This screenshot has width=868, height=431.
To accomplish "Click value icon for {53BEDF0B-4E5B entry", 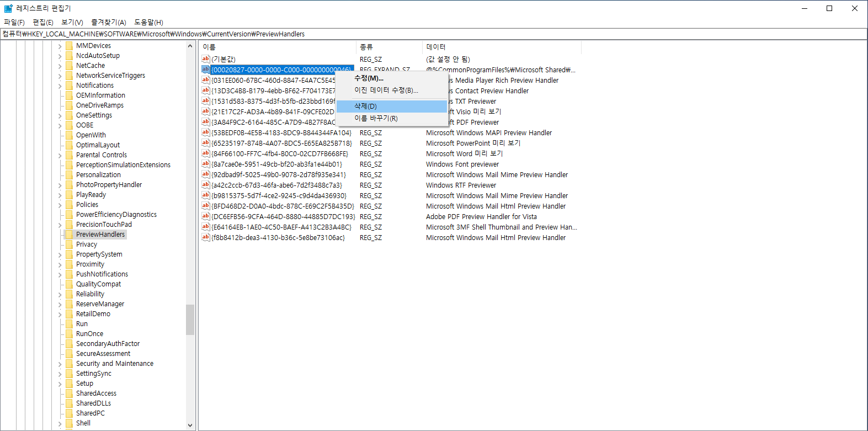I will pyautogui.click(x=206, y=132).
